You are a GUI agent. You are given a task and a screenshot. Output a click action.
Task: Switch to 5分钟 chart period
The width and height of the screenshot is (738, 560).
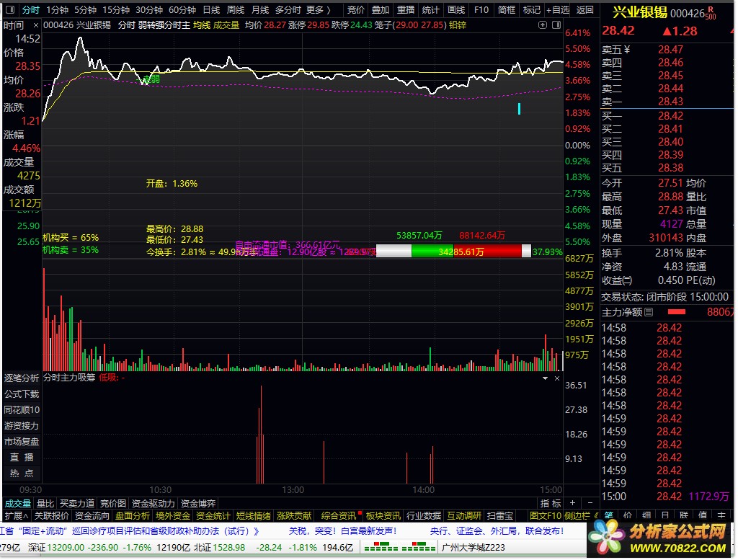[x=85, y=10]
